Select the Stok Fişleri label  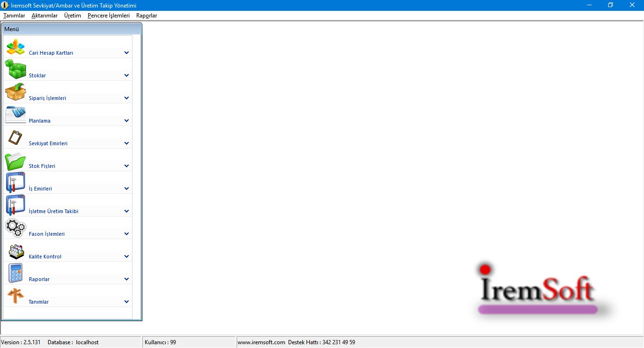42,166
